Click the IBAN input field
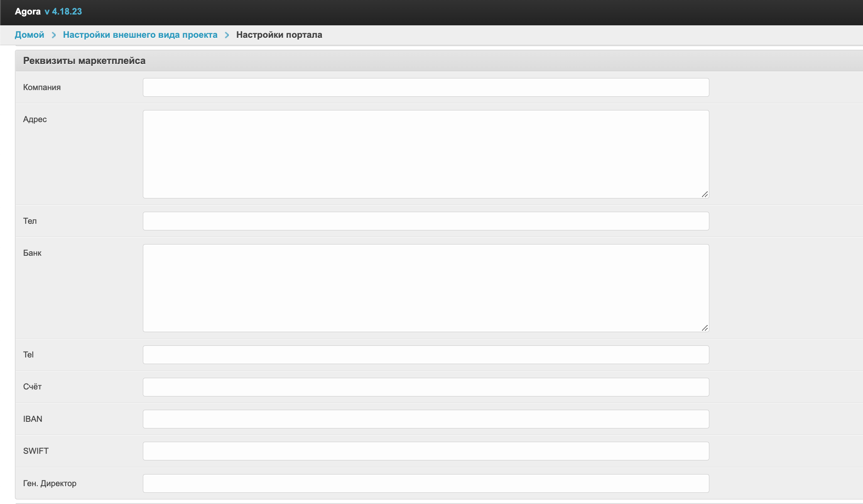 click(426, 419)
